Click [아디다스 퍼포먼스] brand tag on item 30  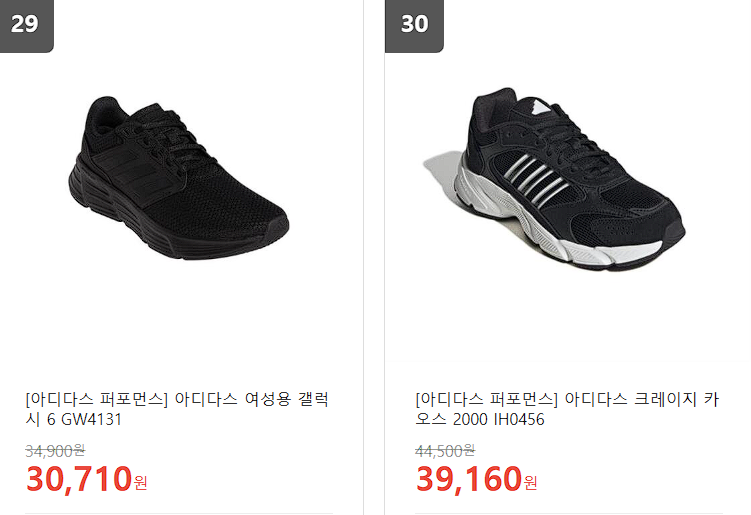[x=487, y=399]
